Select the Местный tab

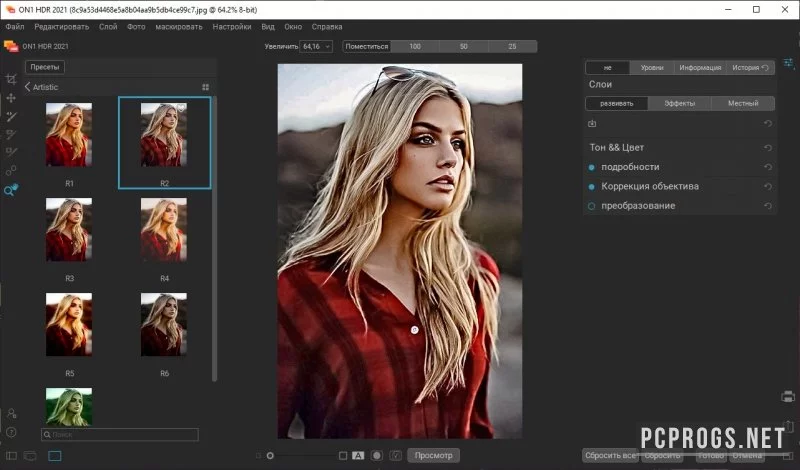pos(743,103)
